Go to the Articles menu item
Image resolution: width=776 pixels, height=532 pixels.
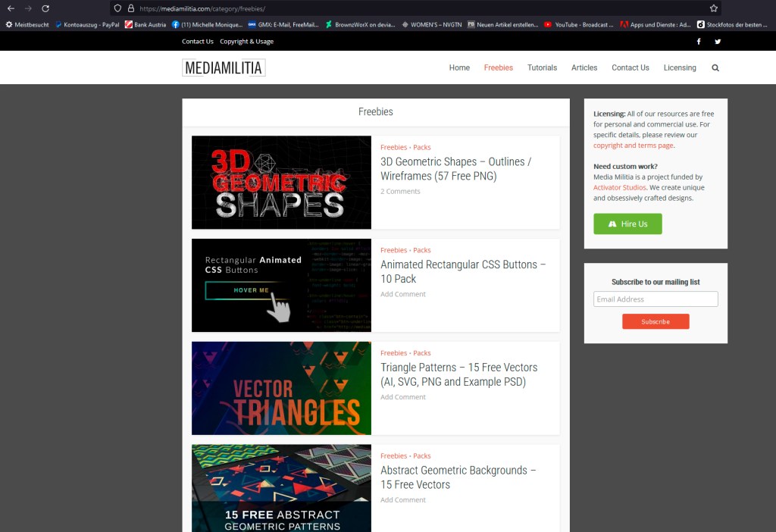584,67
